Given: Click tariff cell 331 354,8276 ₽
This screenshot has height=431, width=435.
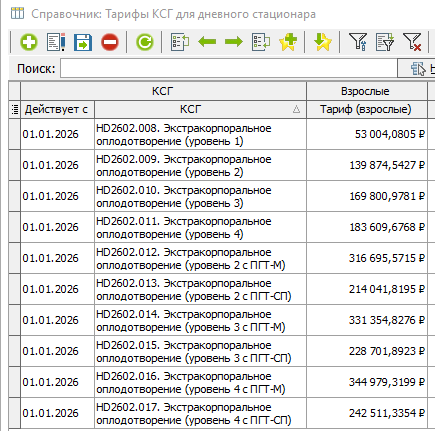Looking at the screenshot, I should coord(367,320).
